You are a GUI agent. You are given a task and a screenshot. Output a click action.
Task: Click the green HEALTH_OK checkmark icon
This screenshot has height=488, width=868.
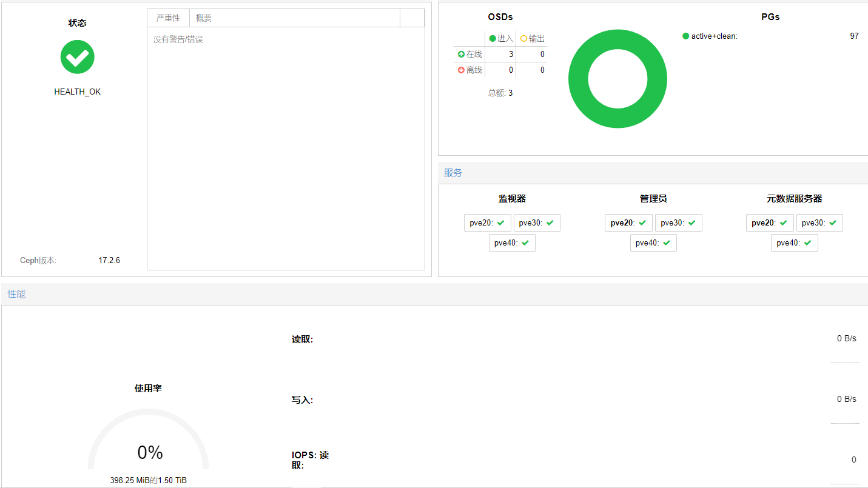click(78, 57)
